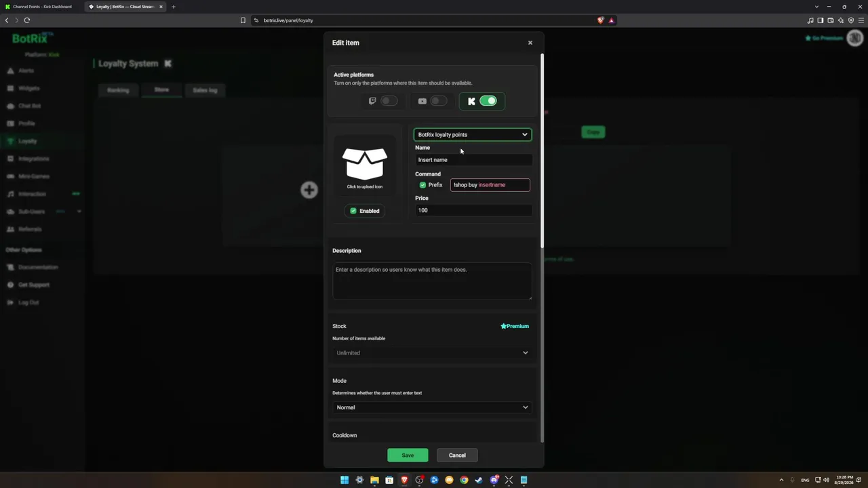The image size is (868, 488).
Task: Open the browser hamburger menu
Action: tap(861, 20)
